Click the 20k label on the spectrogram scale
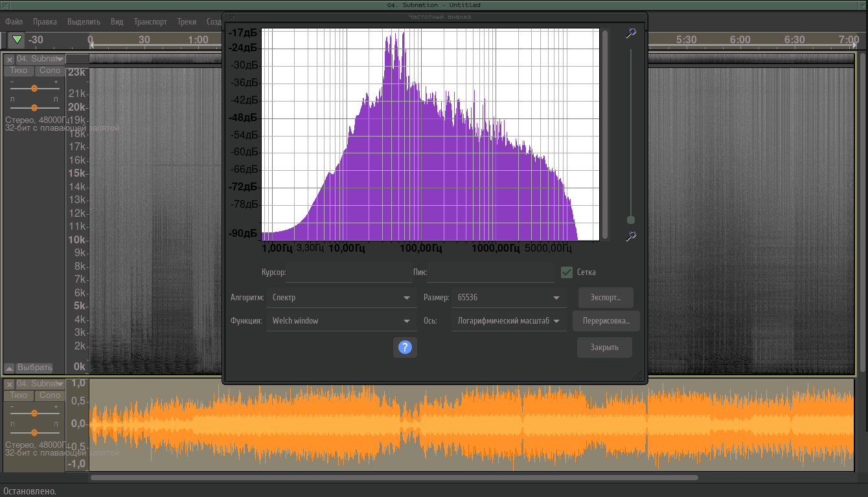This screenshot has height=497, width=868. pos(76,107)
